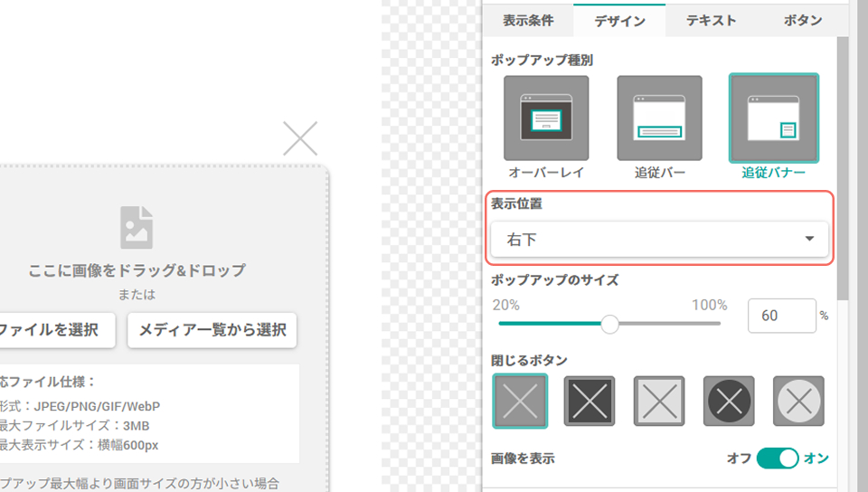Click the 最大ファイルサイズ：3MB spec line
868x492 pixels.
click(x=75, y=426)
